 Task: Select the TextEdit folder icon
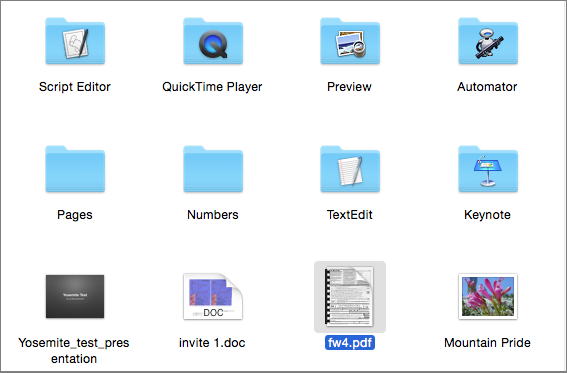click(x=350, y=169)
